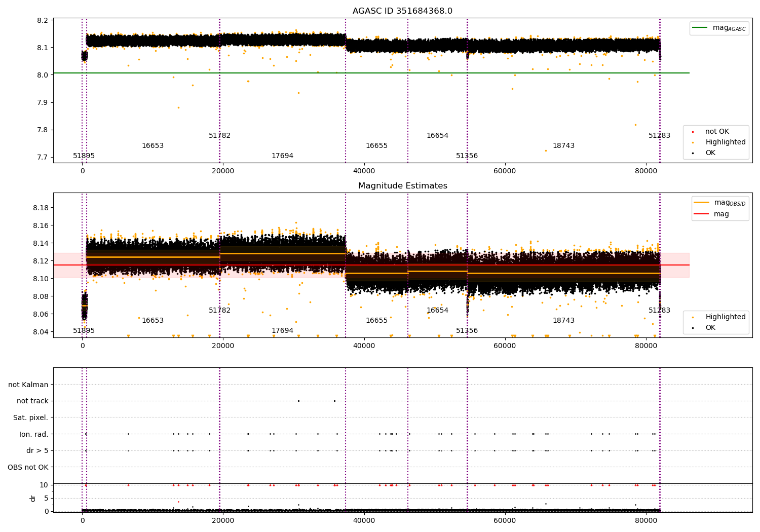Click obsid label 16653 in Magnitude Estimates panel
The height and width of the screenshot is (532, 760).
[153, 321]
